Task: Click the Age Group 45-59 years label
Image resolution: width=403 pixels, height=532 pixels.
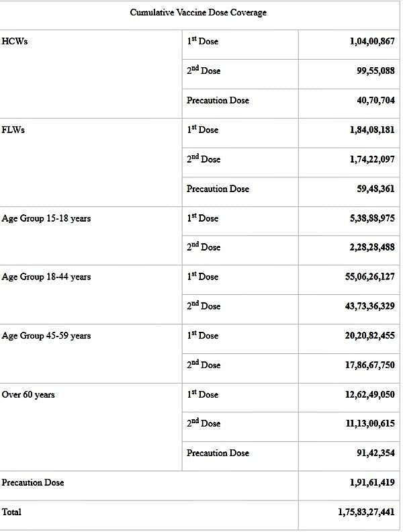Action: tap(46, 336)
